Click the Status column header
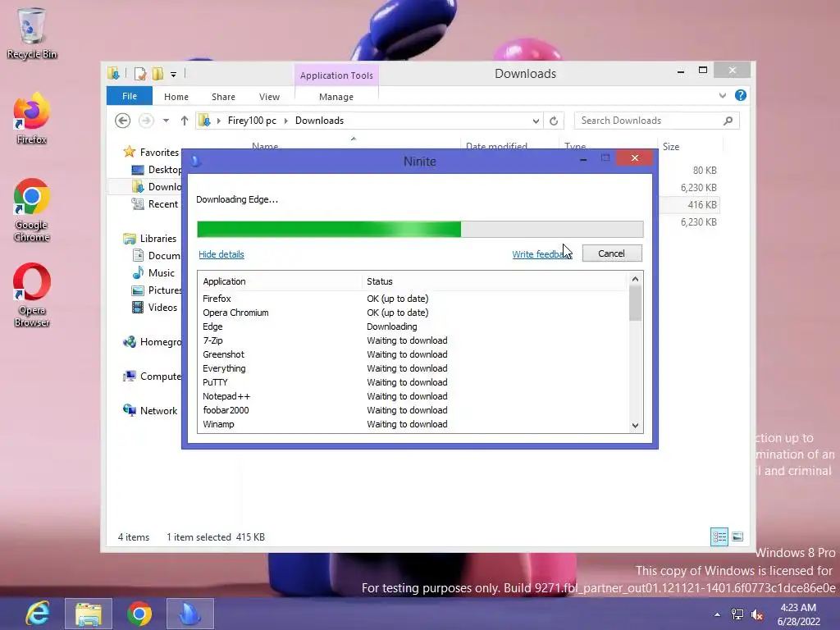 (x=494, y=281)
